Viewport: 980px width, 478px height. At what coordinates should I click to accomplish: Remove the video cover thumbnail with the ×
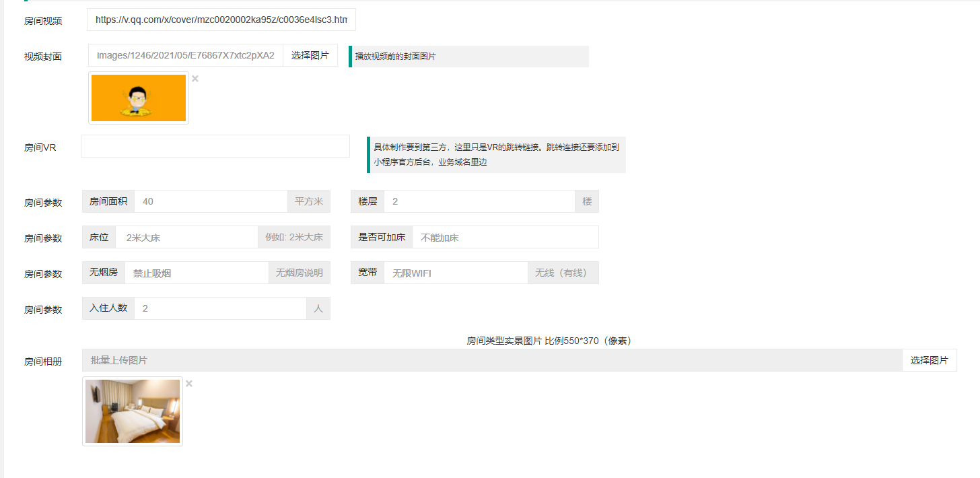[195, 79]
